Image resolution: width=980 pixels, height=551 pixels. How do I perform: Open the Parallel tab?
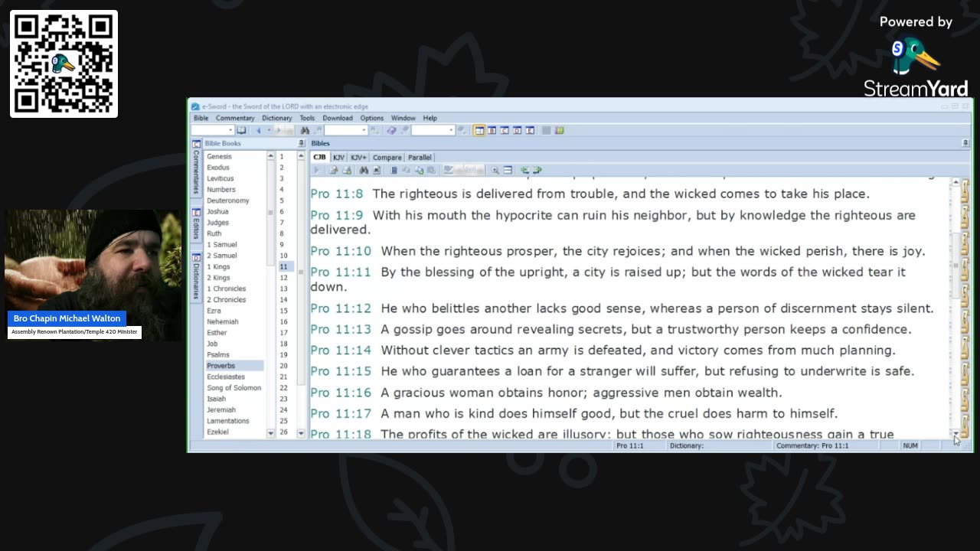pyautogui.click(x=420, y=157)
